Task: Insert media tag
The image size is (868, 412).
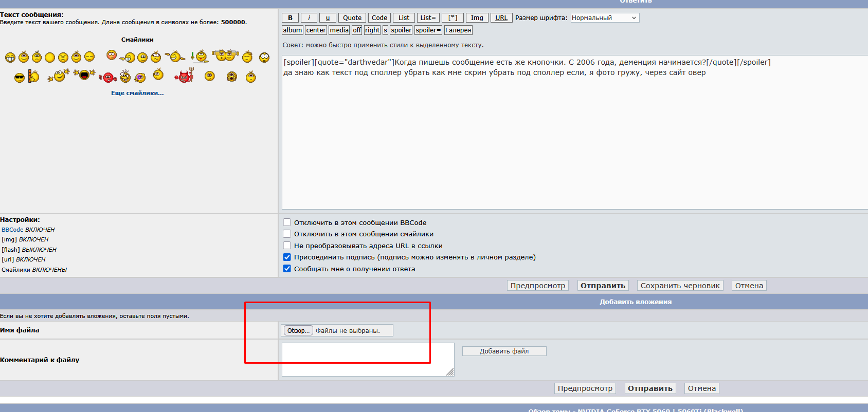Action: (x=339, y=30)
